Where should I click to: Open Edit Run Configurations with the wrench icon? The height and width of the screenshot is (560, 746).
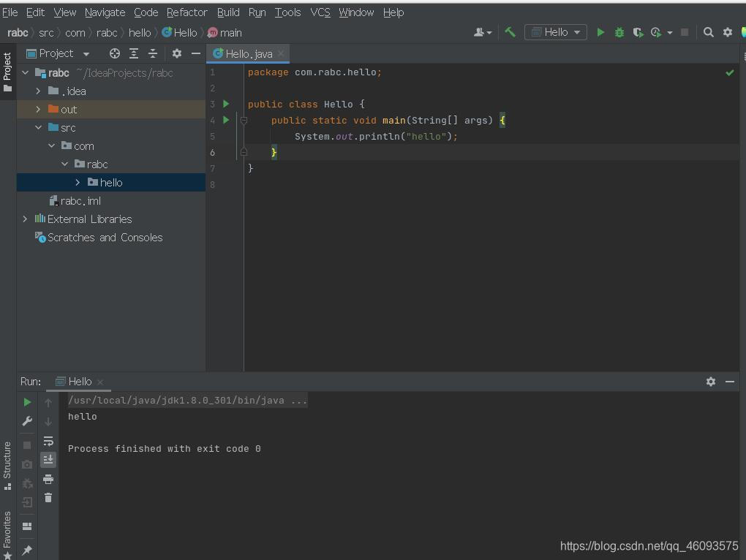click(26, 421)
